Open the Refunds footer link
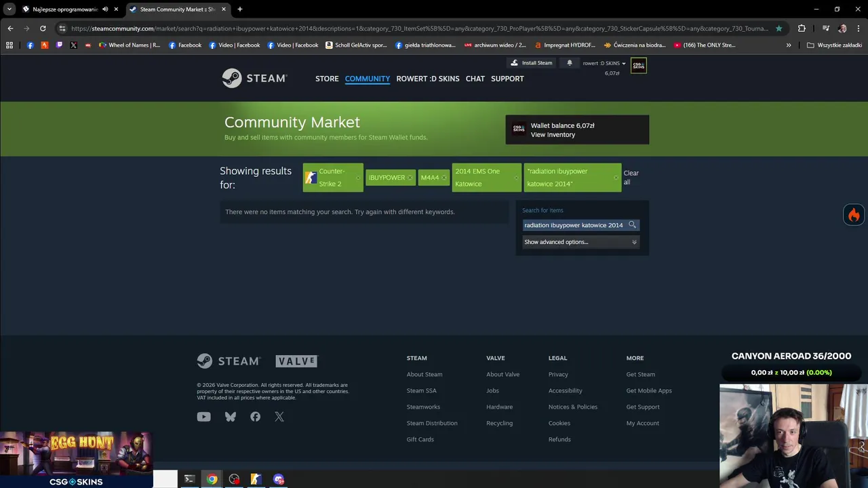Image resolution: width=868 pixels, height=488 pixels. coord(559,439)
